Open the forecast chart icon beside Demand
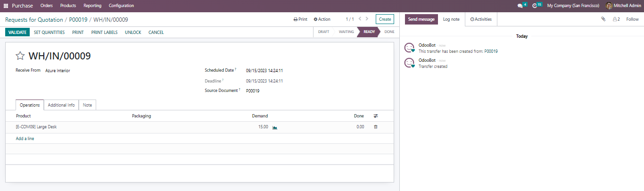Viewport: 644px width, 191px height. coord(275,127)
